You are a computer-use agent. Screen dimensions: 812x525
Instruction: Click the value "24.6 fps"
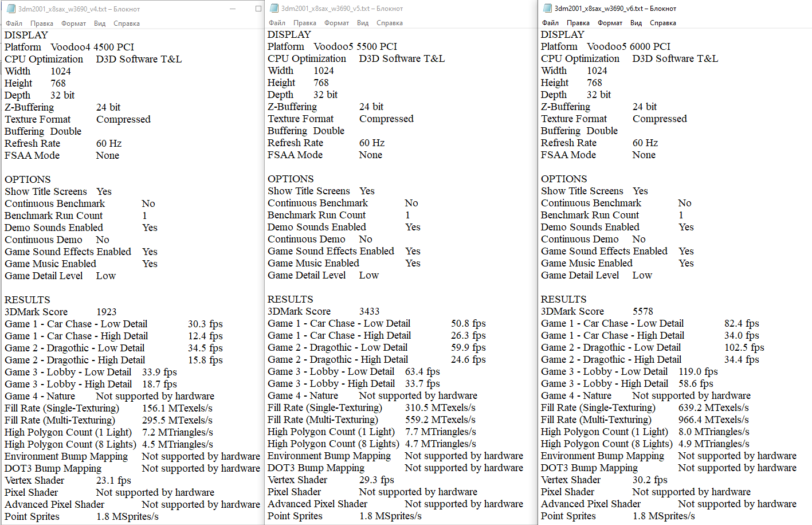point(468,359)
